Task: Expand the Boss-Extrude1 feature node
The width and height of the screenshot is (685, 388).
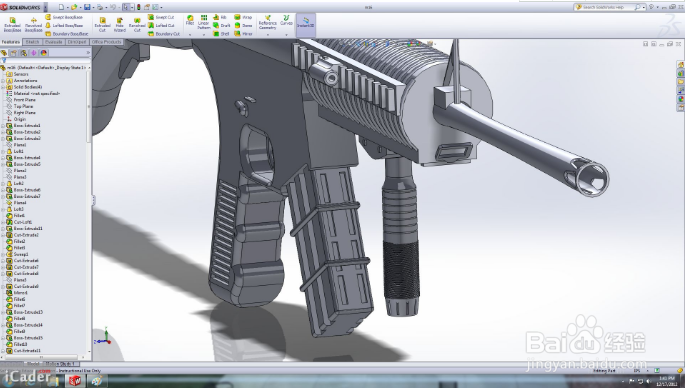Action: tap(3, 125)
